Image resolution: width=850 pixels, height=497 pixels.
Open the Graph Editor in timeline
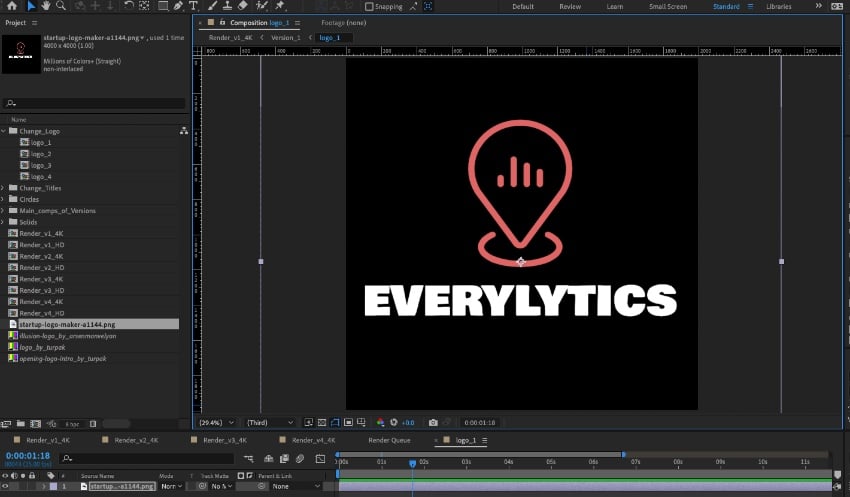click(x=320, y=459)
